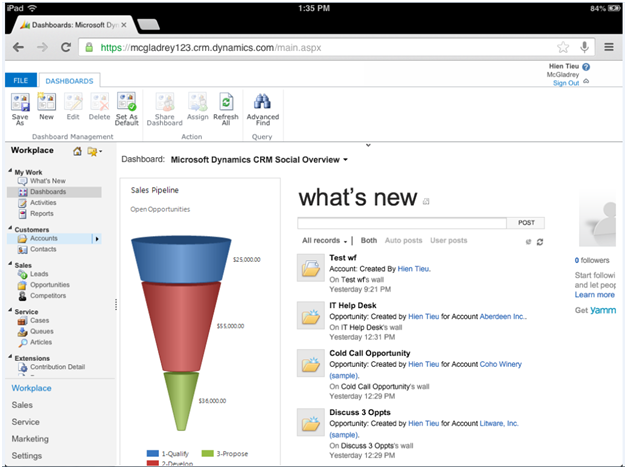
Task: Click the POST button
Action: 526,223
